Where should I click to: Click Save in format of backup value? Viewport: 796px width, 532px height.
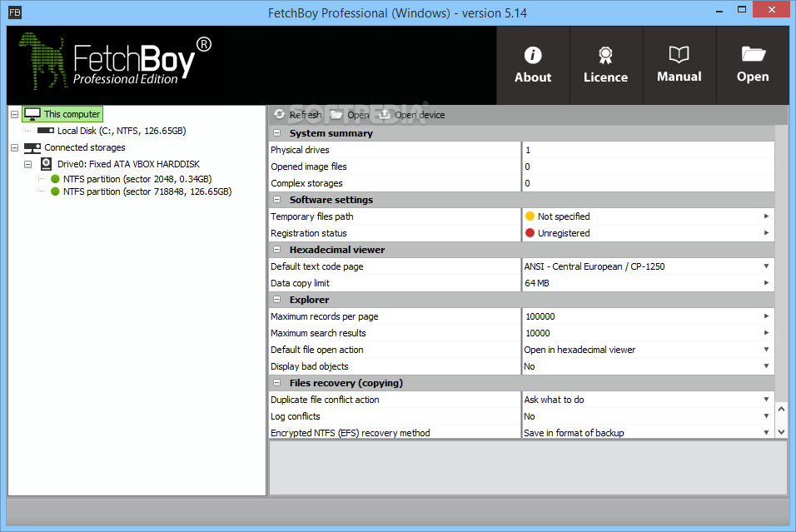point(574,432)
